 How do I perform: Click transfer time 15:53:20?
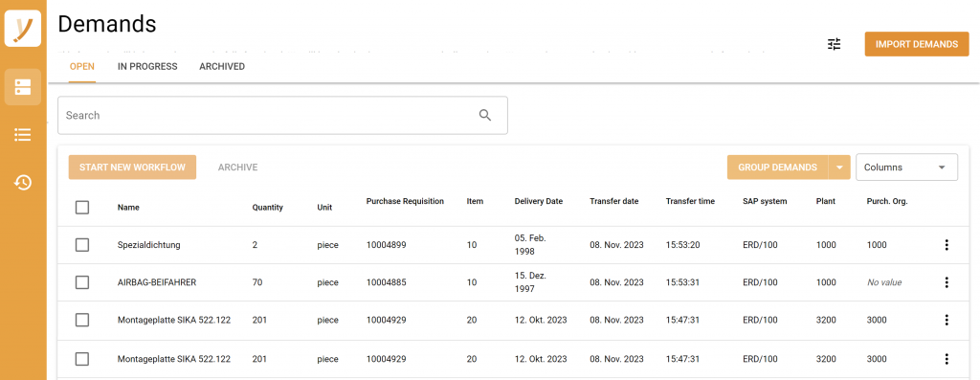point(682,245)
